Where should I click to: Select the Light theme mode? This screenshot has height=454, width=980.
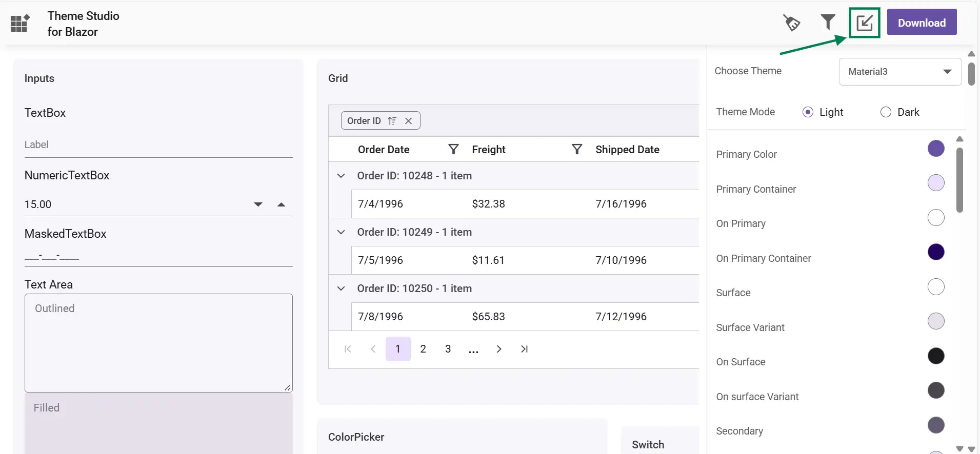(808, 112)
